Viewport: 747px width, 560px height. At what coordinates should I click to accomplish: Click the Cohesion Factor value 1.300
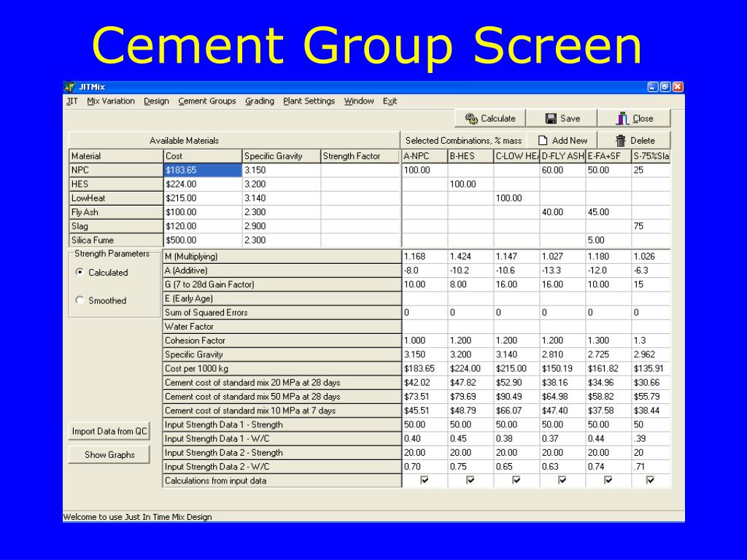tap(608, 341)
